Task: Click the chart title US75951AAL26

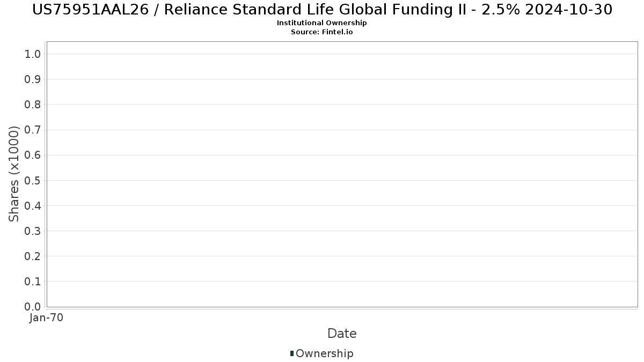Action: coord(322,9)
